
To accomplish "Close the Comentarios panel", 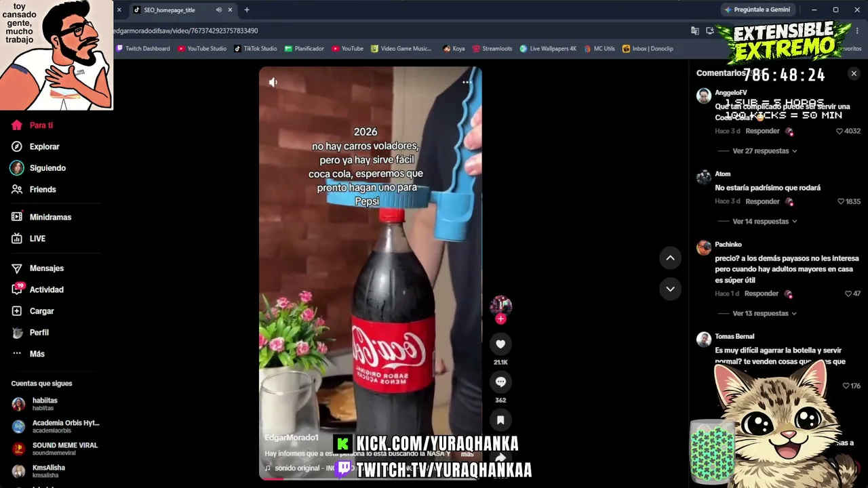I will (x=854, y=73).
